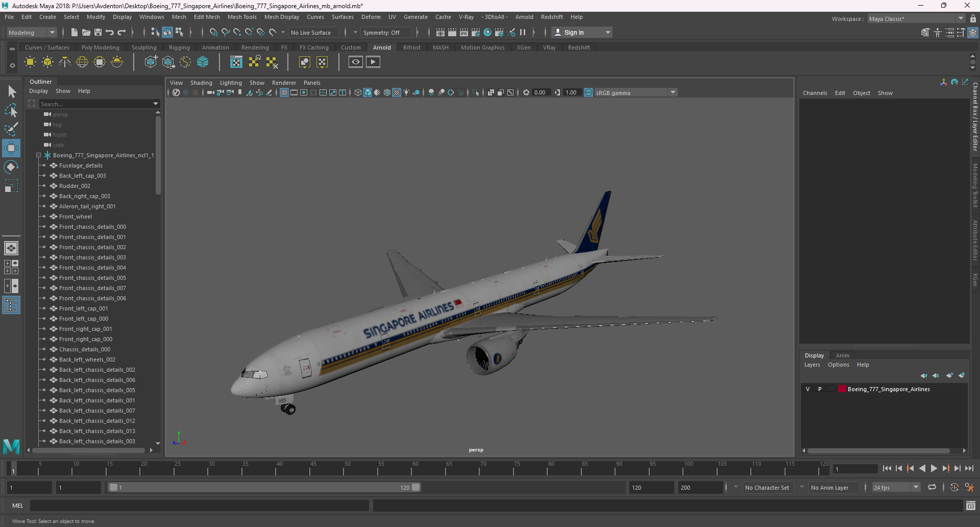Click the MEL command line input
The height and width of the screenshot is (527, 980).
tap(199, 506)
